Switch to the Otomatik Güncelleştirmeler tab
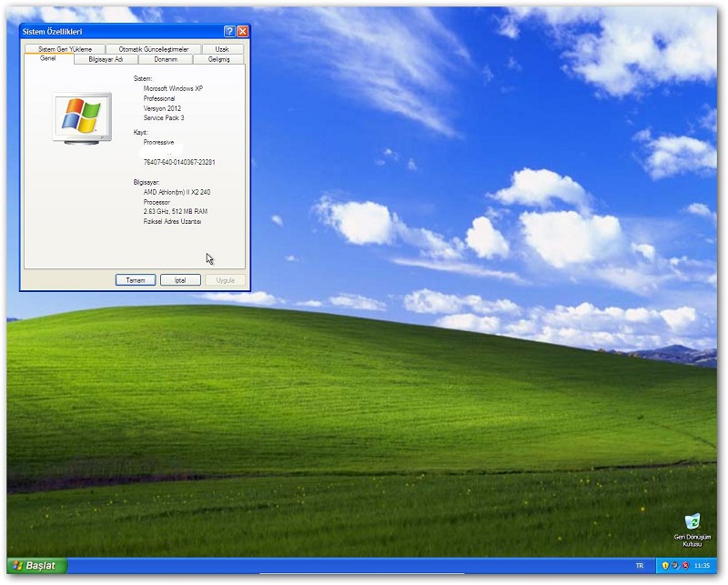The width and height of the screenshot is (728, 585). [x=154, y=49]
